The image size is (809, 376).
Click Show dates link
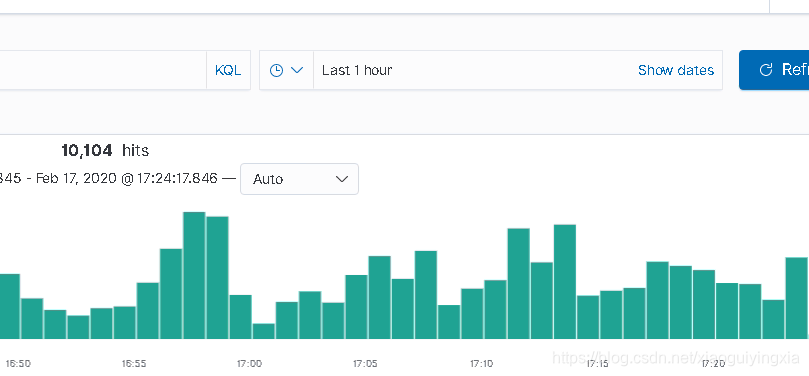click(676, 70)
